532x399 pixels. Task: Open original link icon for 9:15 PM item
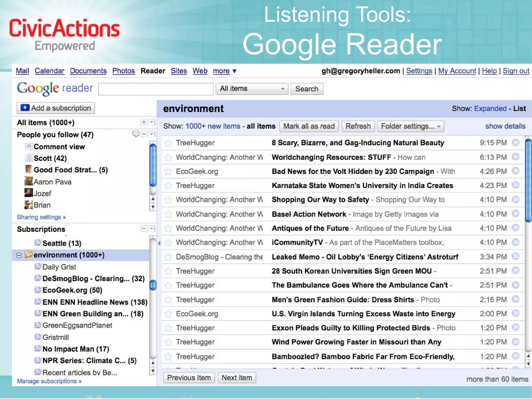pos(515,142)
